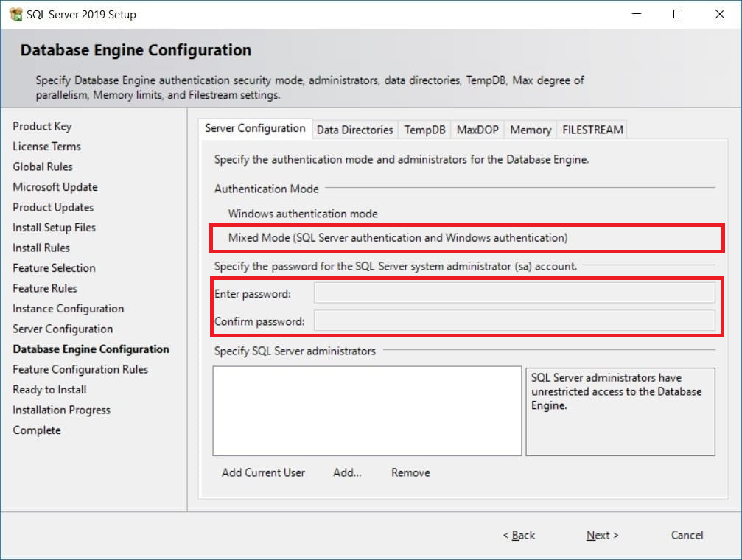Open the TempDB tab
The image size is (742, 560).
pos(424,130)
